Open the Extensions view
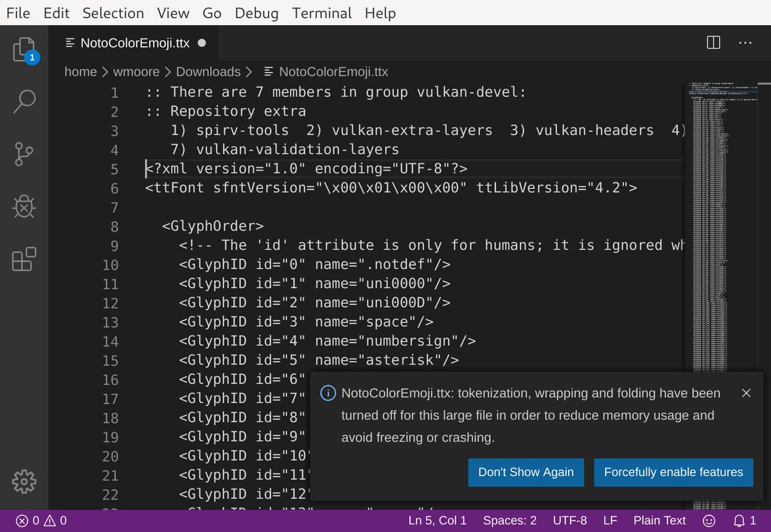Viewport: 771px width, 532px height. pyautogui.click(x=24, y=260)
